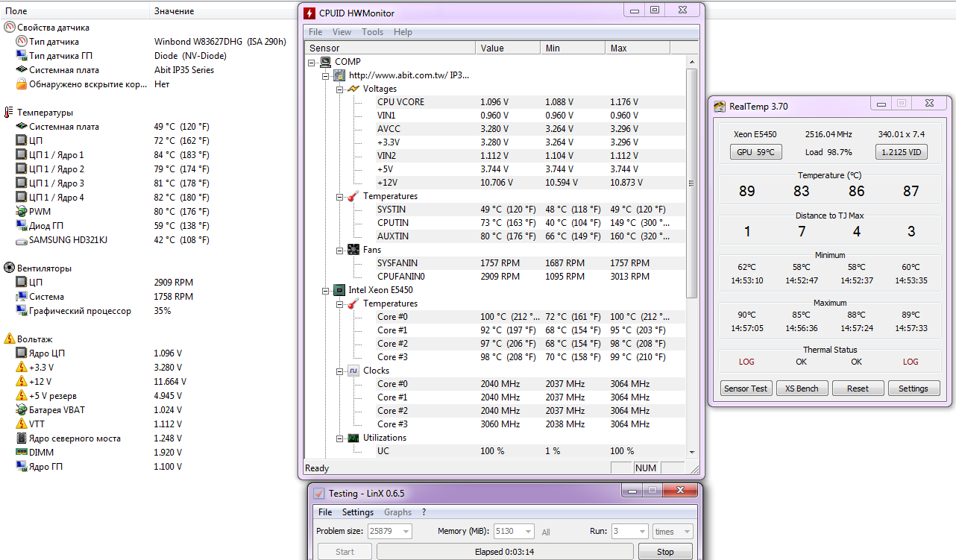
Task: Open RealTemp Settings button
Action: click(913, 388)
